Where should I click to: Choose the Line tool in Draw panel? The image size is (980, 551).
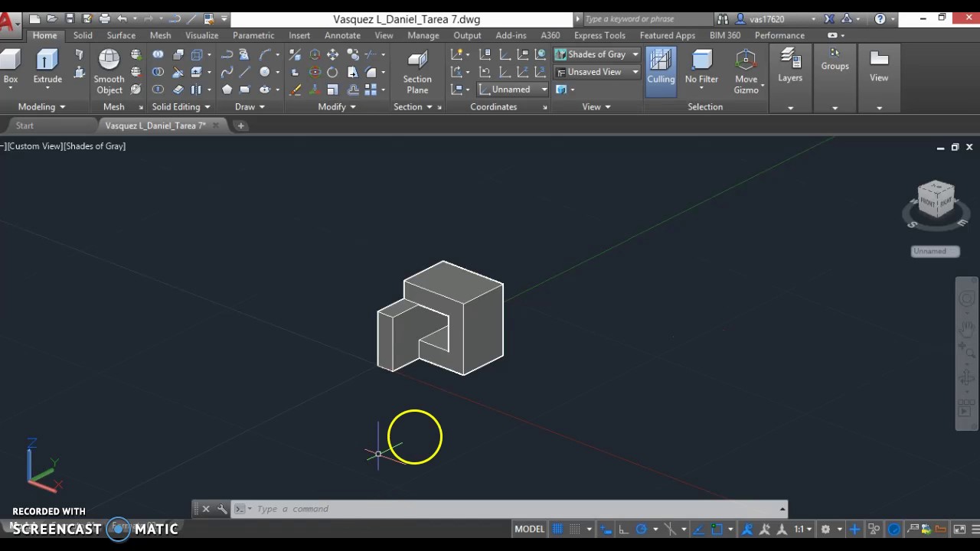pos(244,72)
